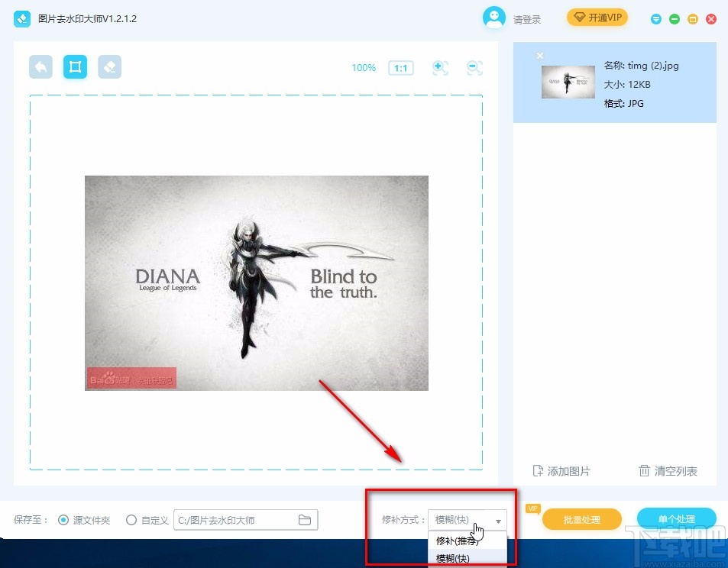Remove timg (2).jpg with its X icon
This screenshot has width=728, height=568.
pyautogui.click(x=540, y=56)
